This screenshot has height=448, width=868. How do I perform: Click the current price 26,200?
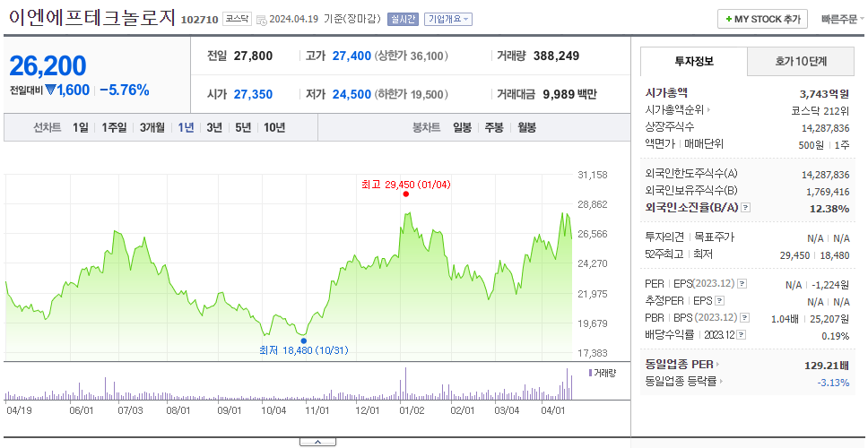(48, 65)
